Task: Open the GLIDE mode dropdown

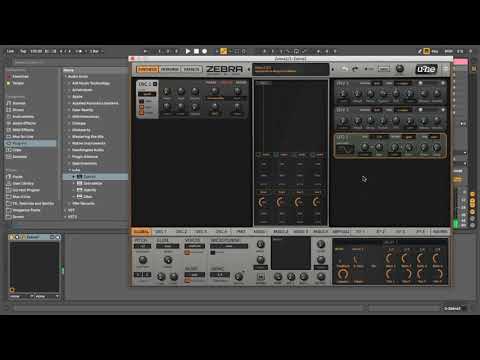Action: tap(168, 246)
